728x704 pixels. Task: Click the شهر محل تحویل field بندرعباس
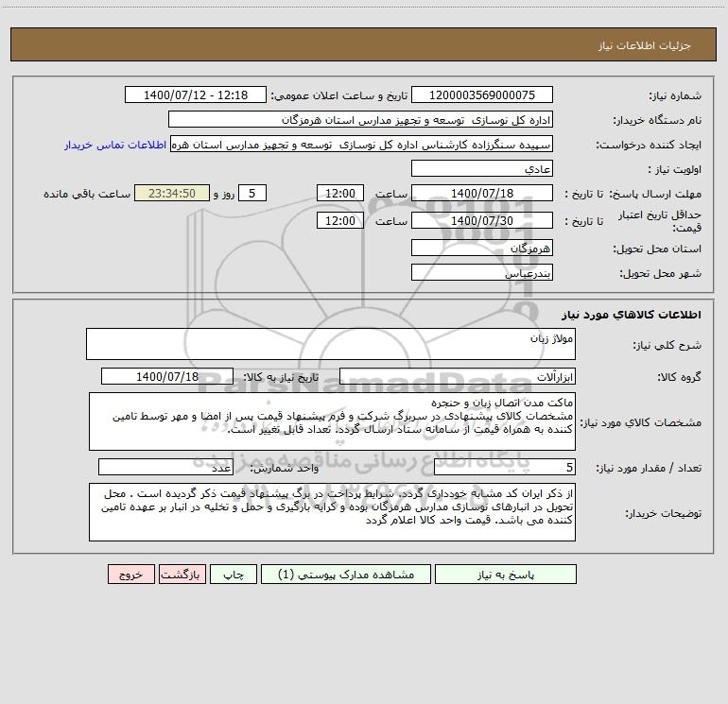pos(482,272)
